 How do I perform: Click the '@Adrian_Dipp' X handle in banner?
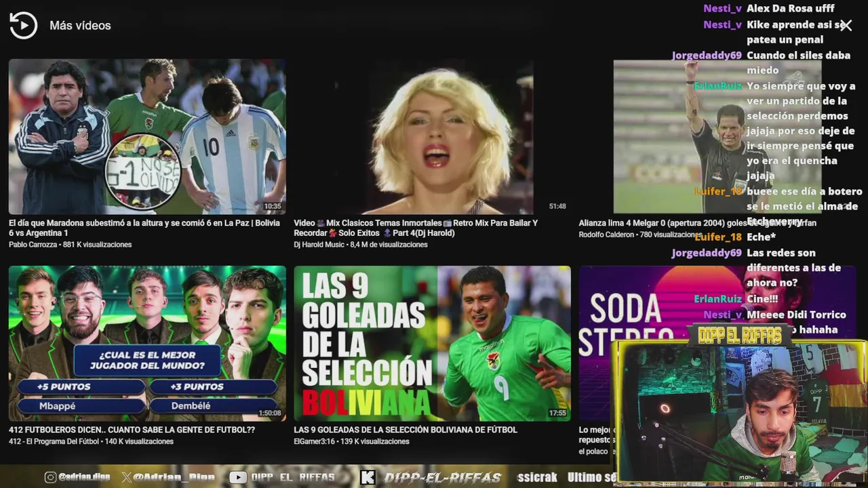174,477
